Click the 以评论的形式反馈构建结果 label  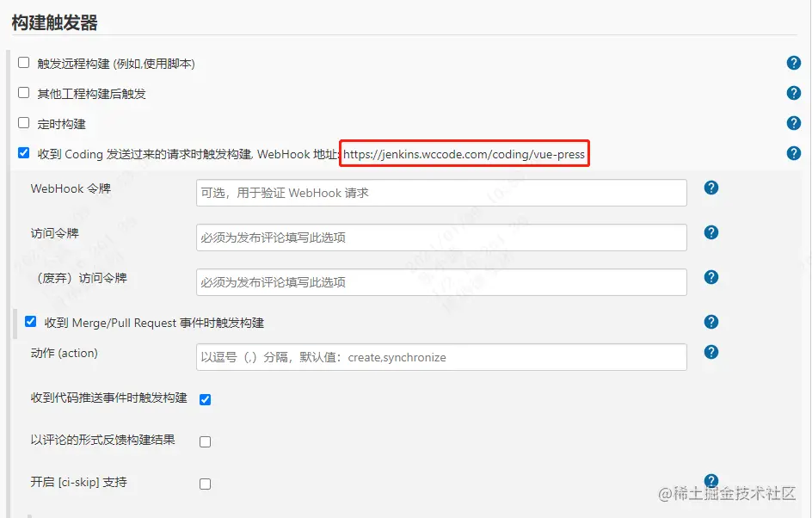pos(102,440)
